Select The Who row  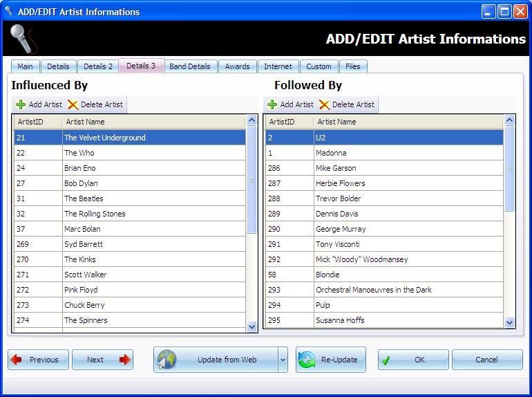[130, 153]
